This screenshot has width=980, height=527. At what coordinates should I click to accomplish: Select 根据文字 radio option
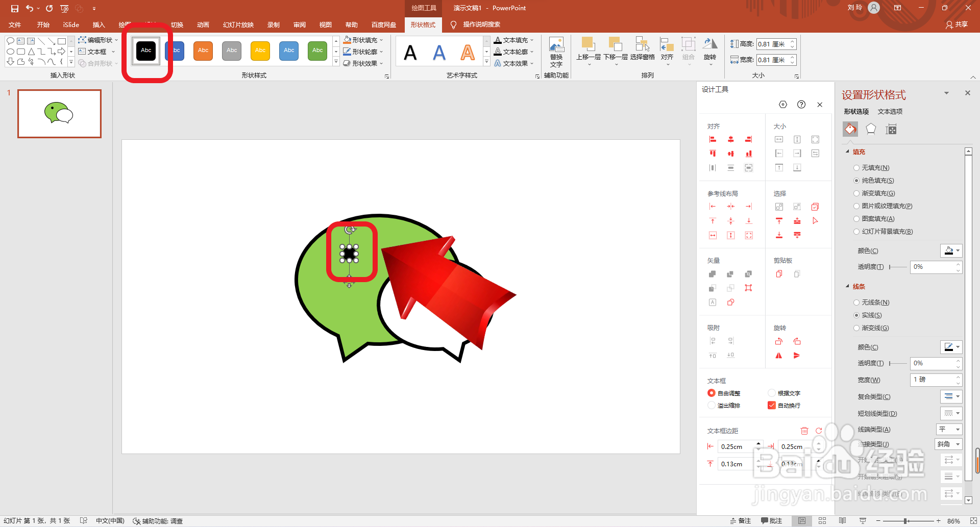(x=772, y=393)
